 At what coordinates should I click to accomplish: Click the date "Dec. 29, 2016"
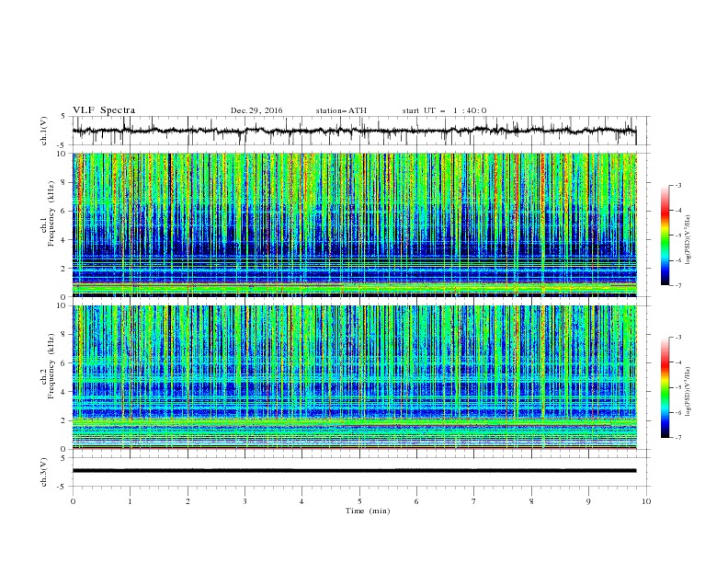point(256,110)
